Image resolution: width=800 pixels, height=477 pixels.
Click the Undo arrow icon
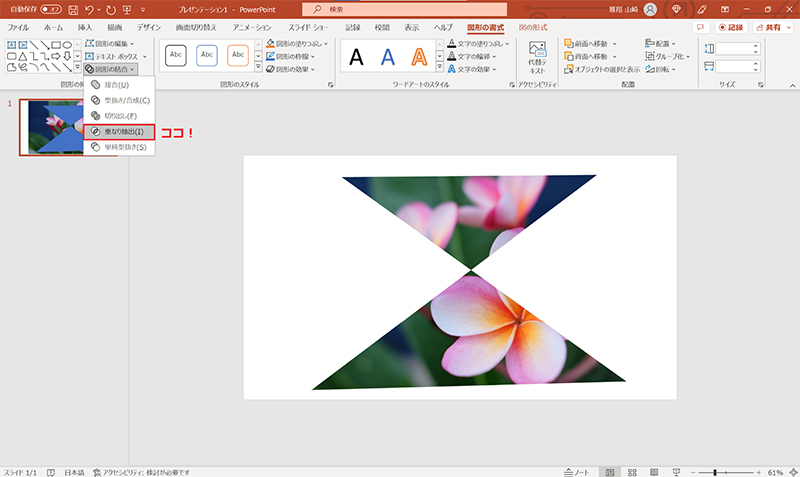click(x=90, y=8)
